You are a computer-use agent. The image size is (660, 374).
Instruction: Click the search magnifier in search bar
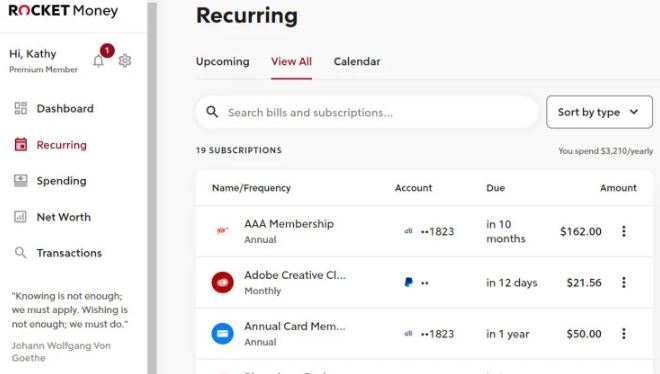coord(212,112)
